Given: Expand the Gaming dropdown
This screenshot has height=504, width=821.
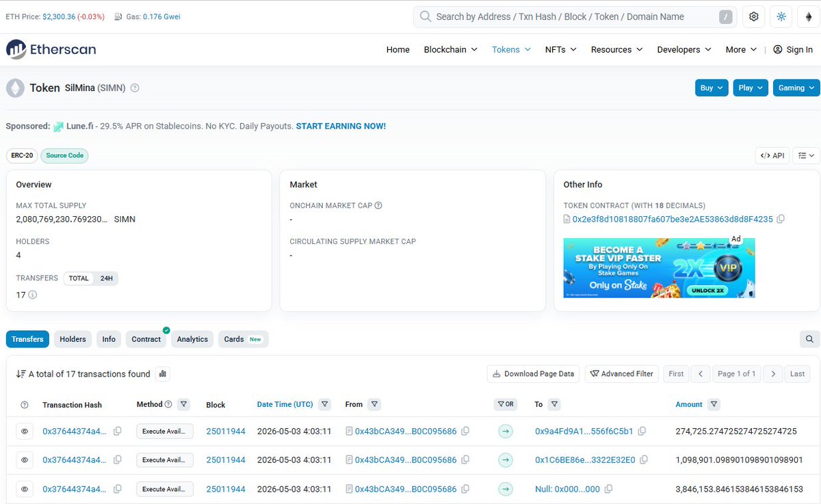Looking at the screenshot, I should point(796,88).
